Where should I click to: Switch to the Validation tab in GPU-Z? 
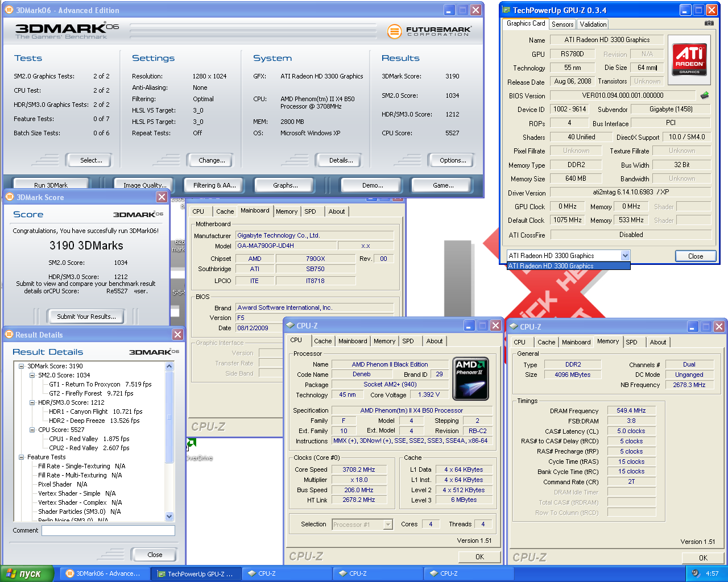pyautogui.click(x=593, y=24)
